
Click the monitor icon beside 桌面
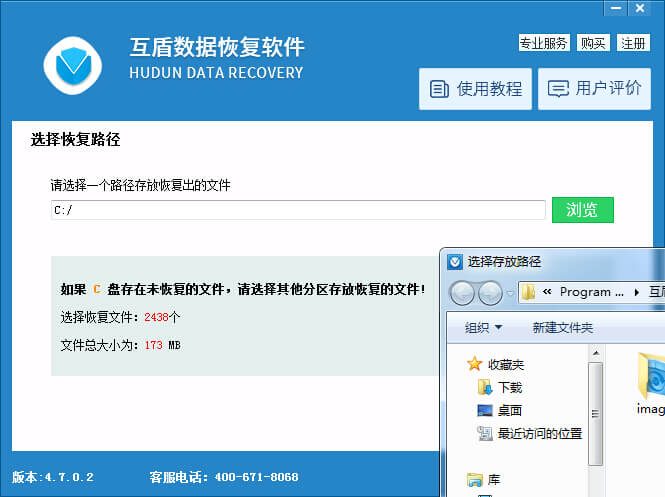click(485, 410)
